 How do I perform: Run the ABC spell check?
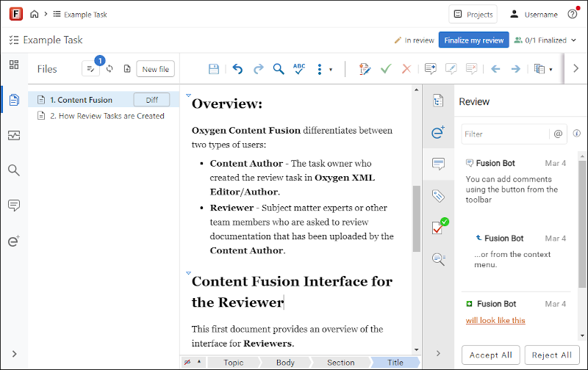(299, 69)
